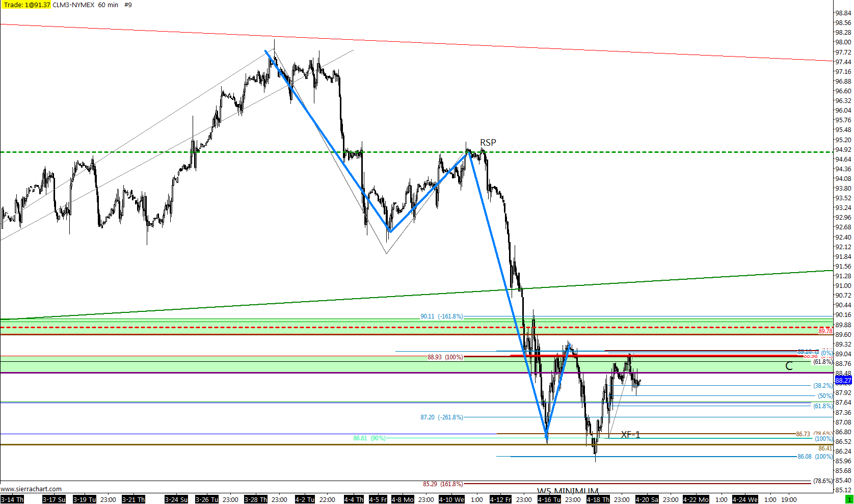Select the (38.2%) retracement label
This screenshot has width=854, height=504.
point(823,386)
